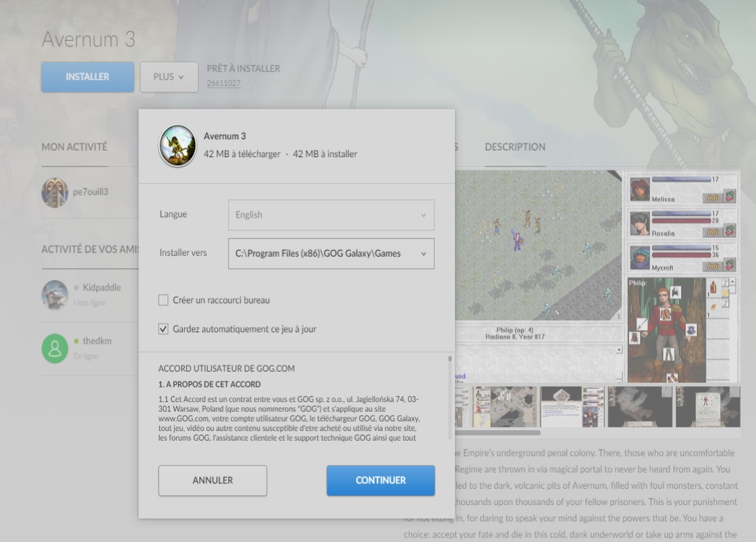This screenshot has width=756, height=542.
Task: Open the Langue English dropdown
Action: coord(331,214)
